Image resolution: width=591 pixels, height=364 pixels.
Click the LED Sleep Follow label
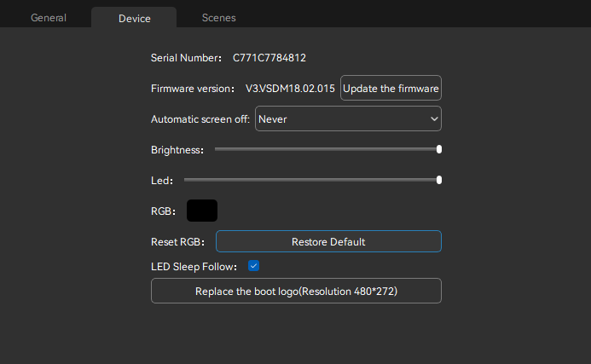[x=194, y=267]
